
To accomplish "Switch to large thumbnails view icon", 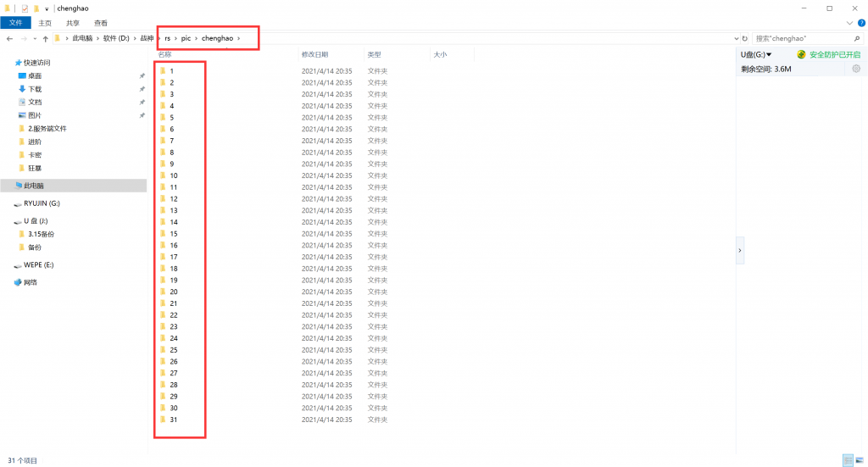I will [x=860, y=460].
